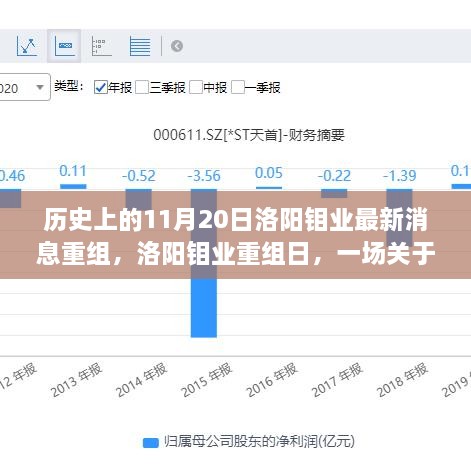This screenshot has width=471, height=471.
Task: Click the 历史上的11月20日洛阳钼业 headline banner
Action: point(235,235)
